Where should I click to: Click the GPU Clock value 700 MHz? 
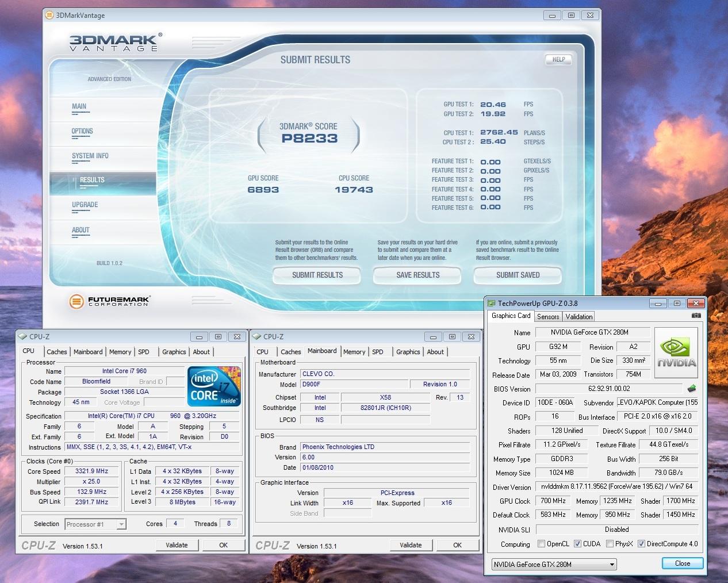pyautogui.click(x=553, y=501)
